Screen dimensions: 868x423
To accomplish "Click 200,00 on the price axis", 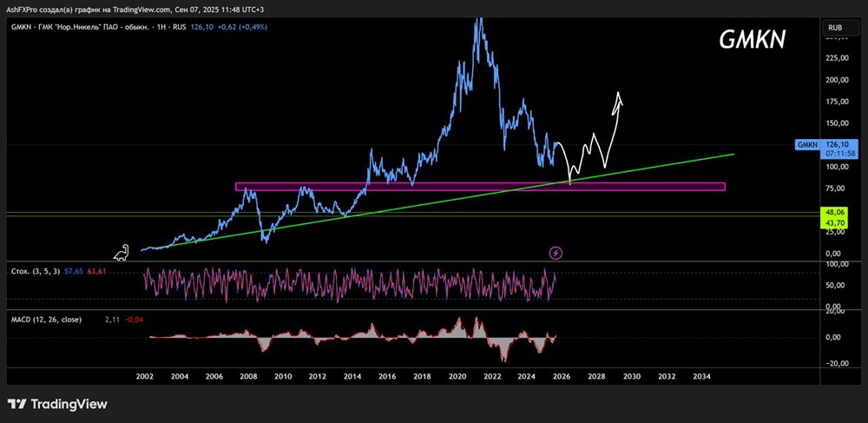I will point(835,80).
